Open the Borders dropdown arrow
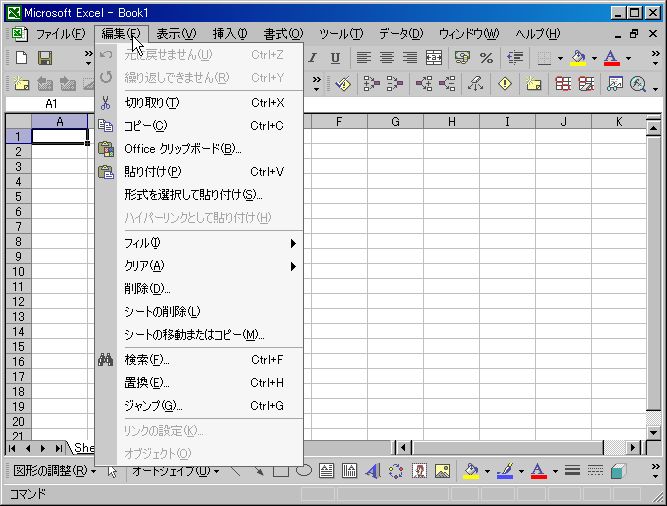 pos(560,58)
